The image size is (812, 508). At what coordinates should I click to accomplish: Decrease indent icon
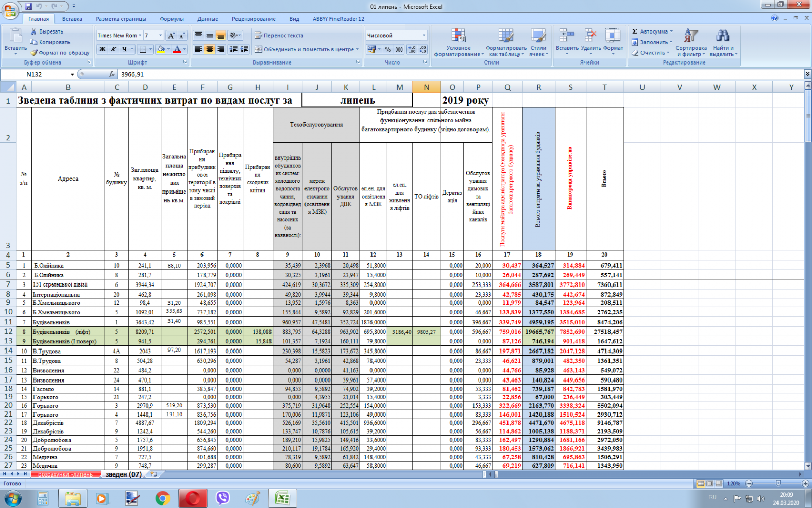tap(233, 49)
